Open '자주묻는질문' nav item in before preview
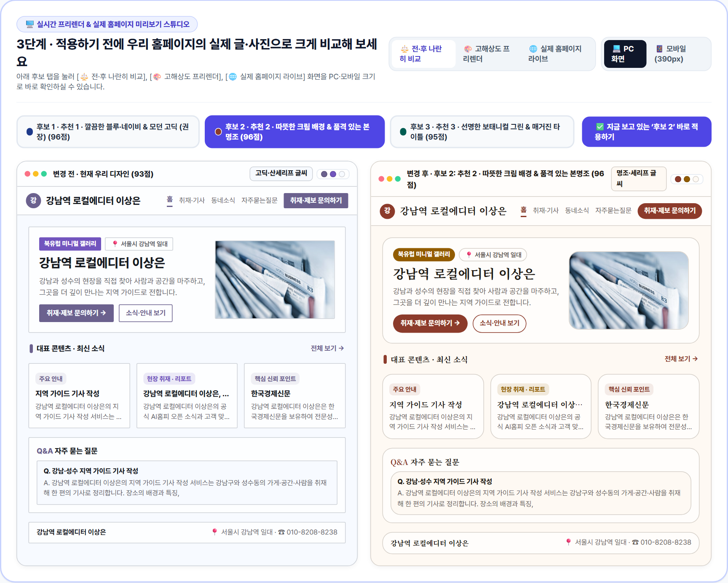This screenshot has height=583, width=728. coord(260,201)
